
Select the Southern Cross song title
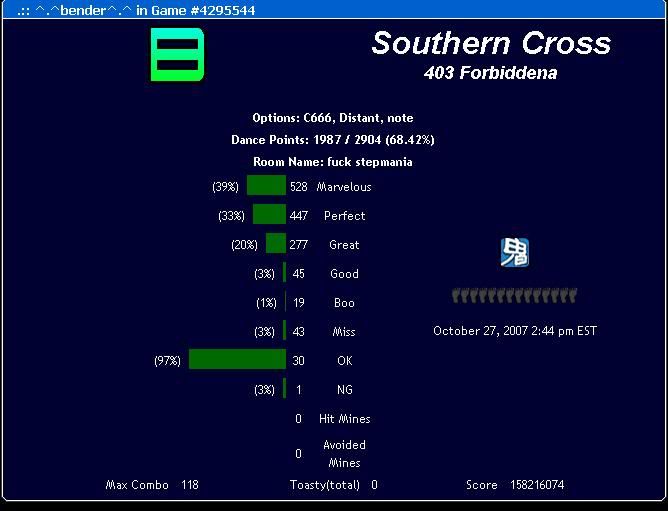[x=490, y=43]
